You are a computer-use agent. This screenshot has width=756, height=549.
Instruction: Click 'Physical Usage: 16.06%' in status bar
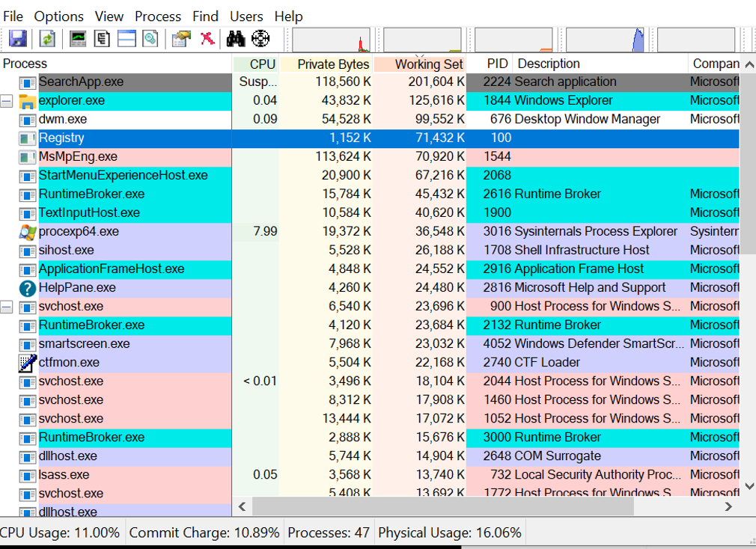coord(450,533)
